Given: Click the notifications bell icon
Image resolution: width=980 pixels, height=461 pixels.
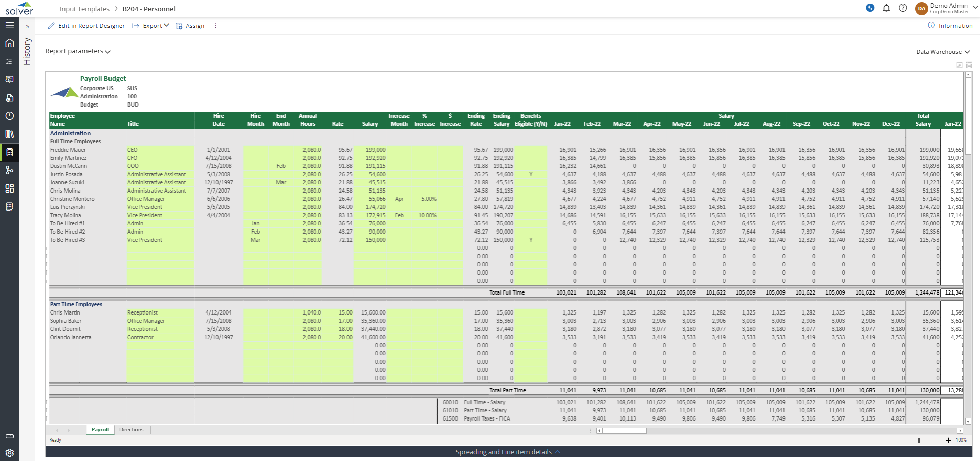Looking at the screenshot, I should 886,8.
